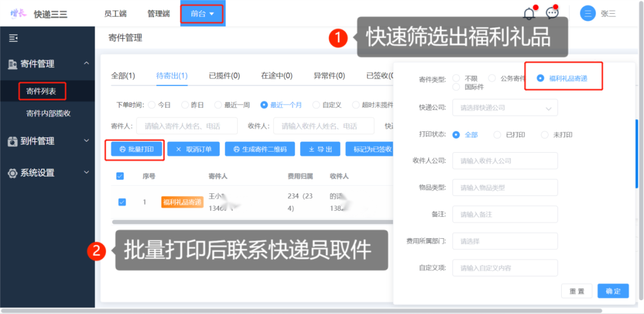Toggle the select-all header checkbox
Image resolution: width=644 pixels, height=314 pixels.
point(120,176)
